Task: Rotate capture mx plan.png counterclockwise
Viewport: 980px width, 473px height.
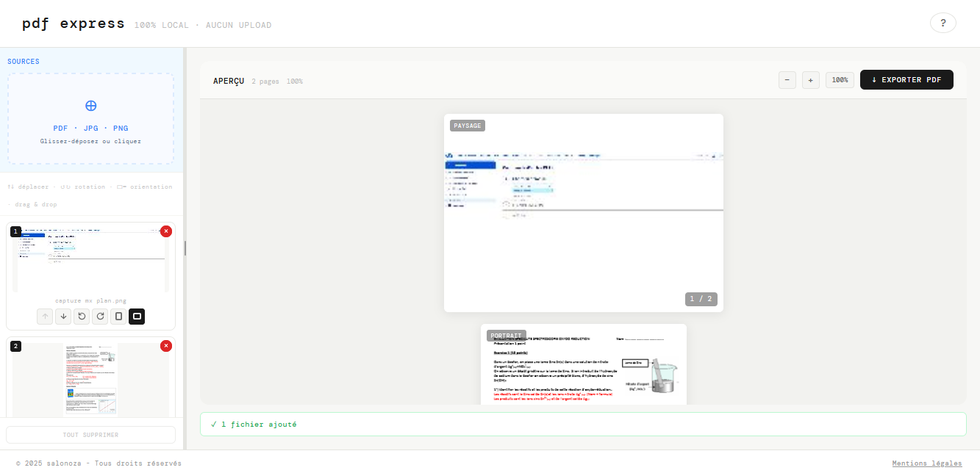Action: click(x=81, y=316)
